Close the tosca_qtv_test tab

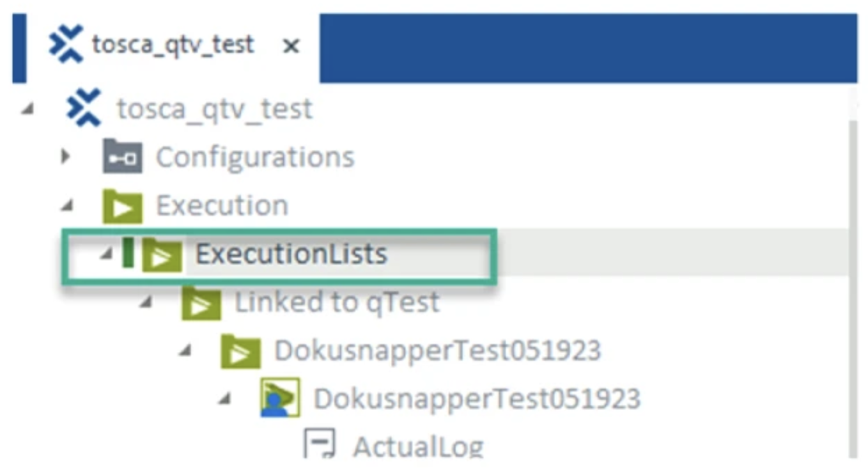pyautogui.click(x=292, y=46)
